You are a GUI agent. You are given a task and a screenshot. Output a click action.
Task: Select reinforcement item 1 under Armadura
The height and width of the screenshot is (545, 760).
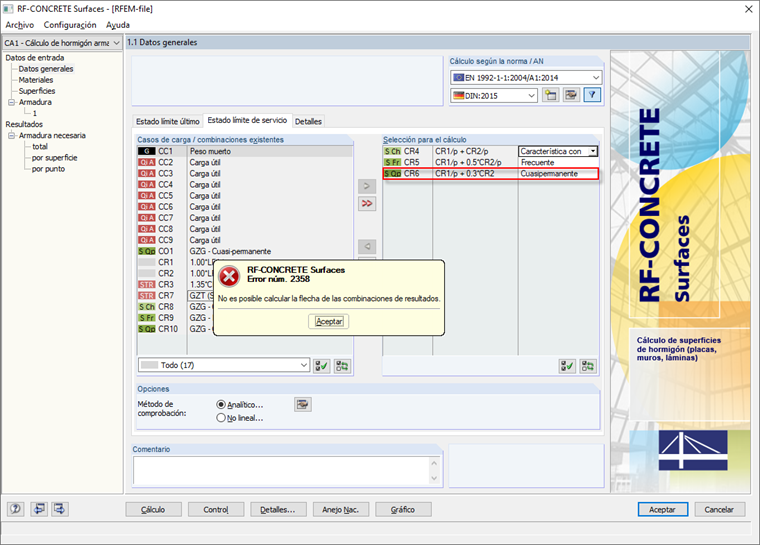[34, 113]
